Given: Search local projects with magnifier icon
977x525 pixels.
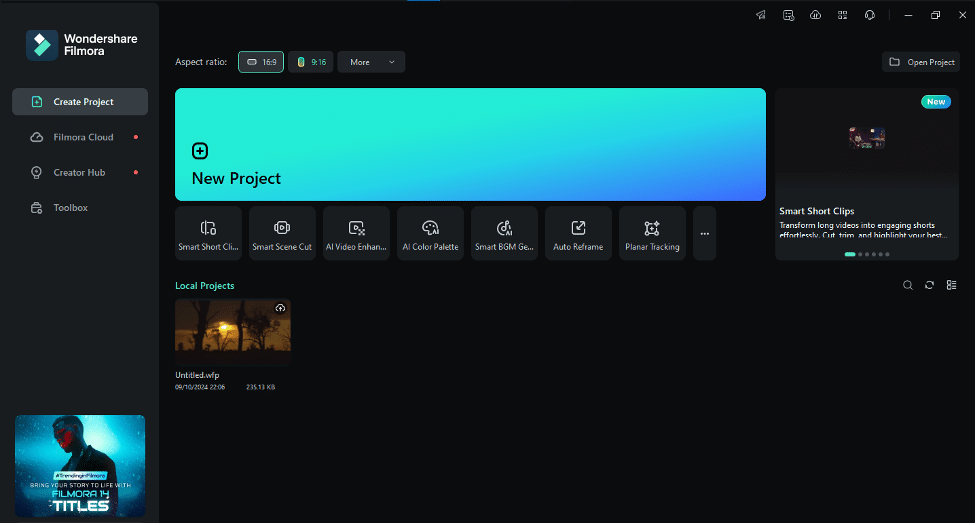Looking at the screenshot, I should 908,285.
